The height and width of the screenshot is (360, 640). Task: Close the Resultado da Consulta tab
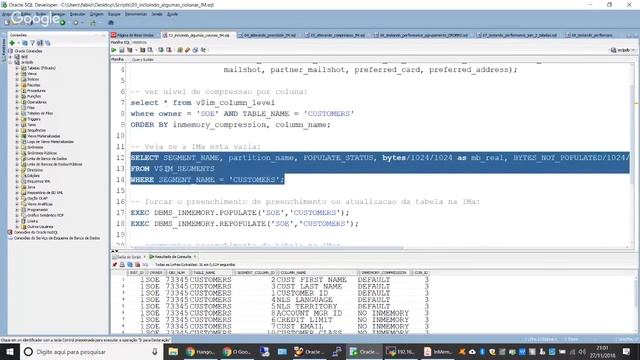tap(195, 257)
